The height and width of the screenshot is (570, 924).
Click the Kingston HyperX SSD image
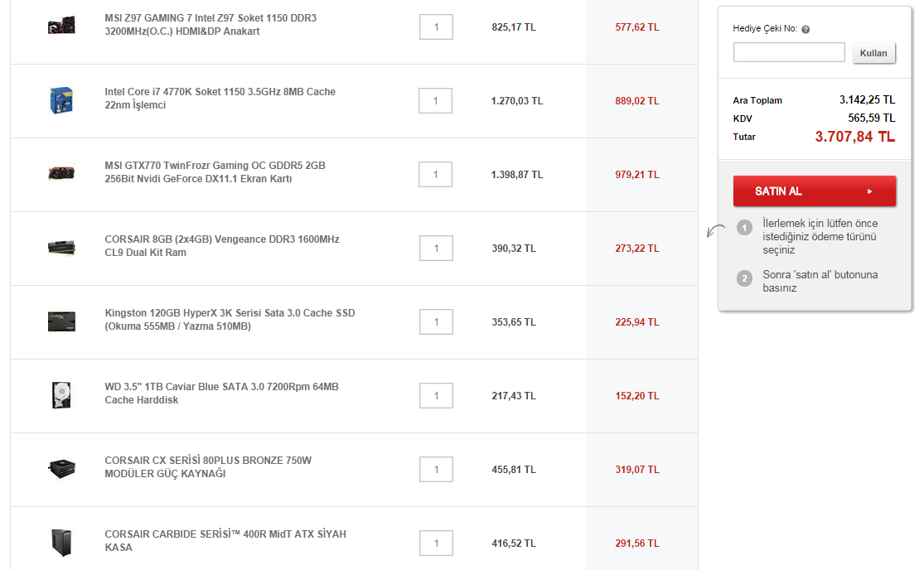[61, 321]
